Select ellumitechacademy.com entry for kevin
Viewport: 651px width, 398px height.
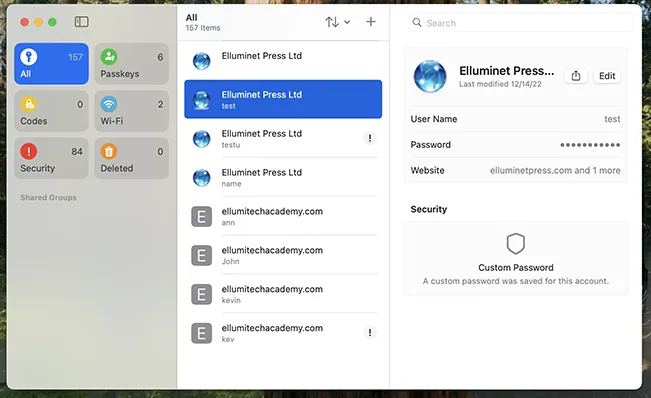[x=283, y=294]
